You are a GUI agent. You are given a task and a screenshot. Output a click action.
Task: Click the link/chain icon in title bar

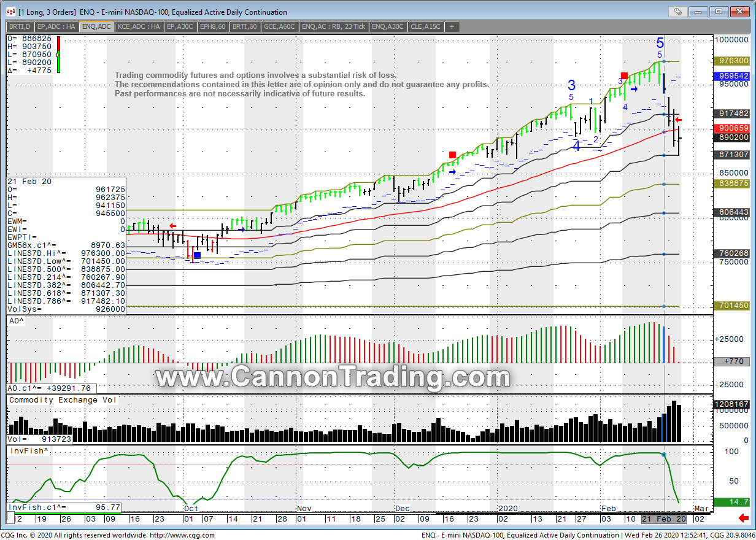[x=677, y=11]
